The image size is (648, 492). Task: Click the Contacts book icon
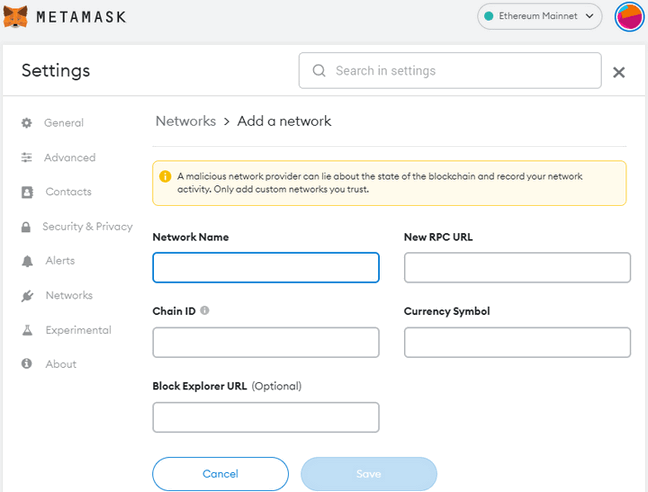tap(27, 192)
